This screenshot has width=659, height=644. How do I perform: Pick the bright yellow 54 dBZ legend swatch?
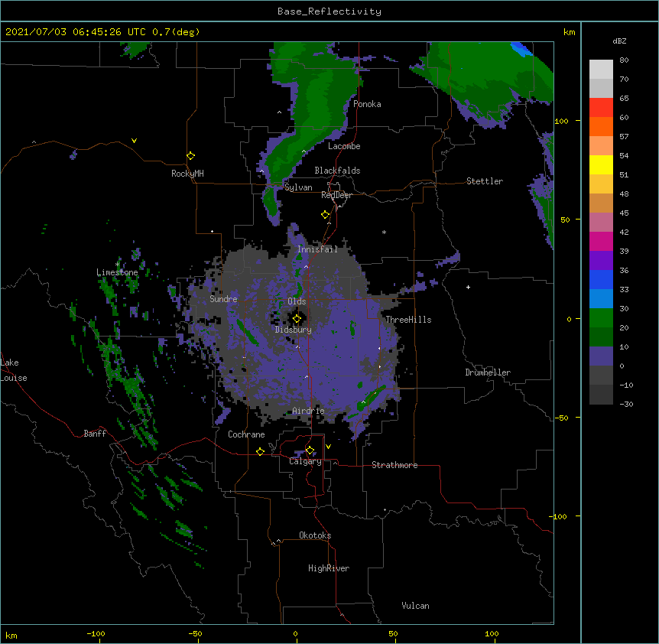[x=601, y=164]
